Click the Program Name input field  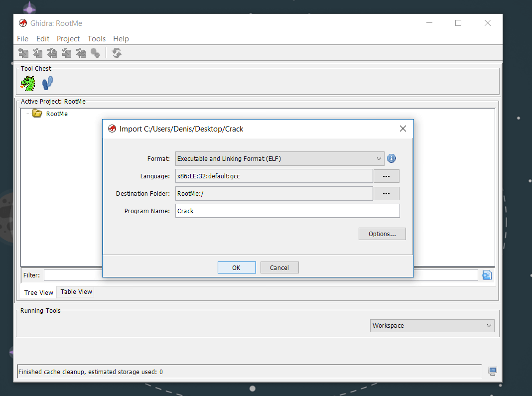click(287, 211)
